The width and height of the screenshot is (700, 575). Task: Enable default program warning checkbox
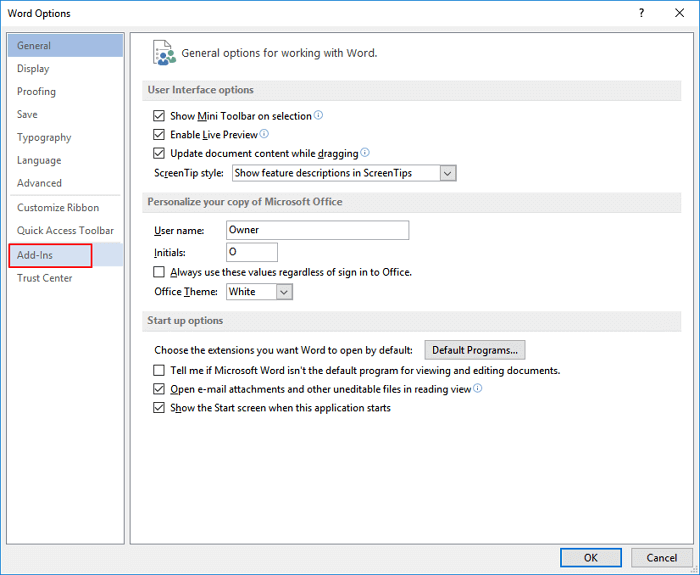159,370
